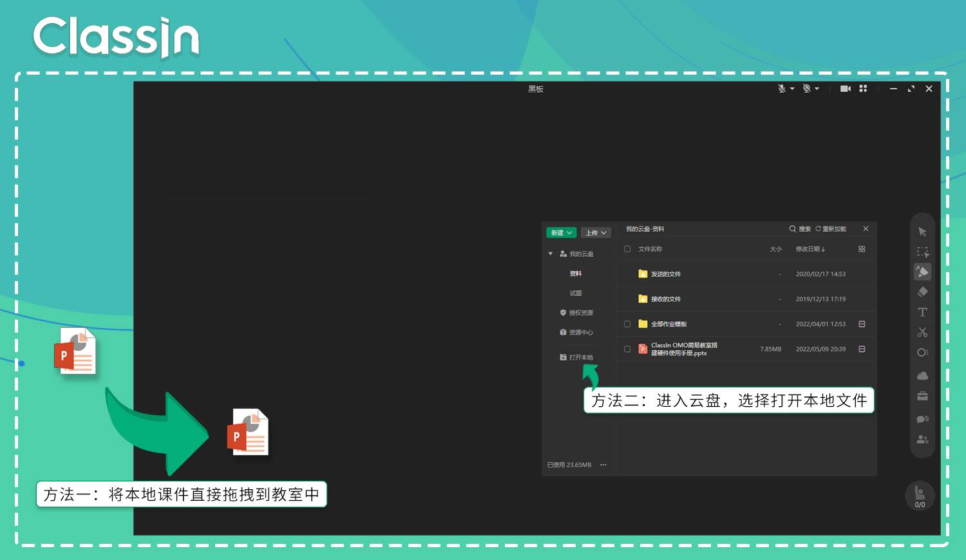The width and height of the screenshot is (966, 560).
Task: Close the cloud drive panel
Action: (x=866, y=229)
